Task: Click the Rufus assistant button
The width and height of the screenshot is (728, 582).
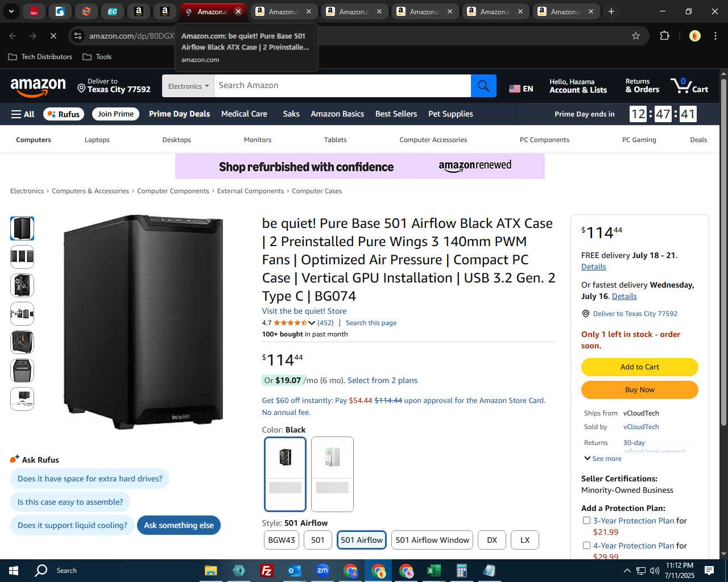Action: click(x=64, y=114)
